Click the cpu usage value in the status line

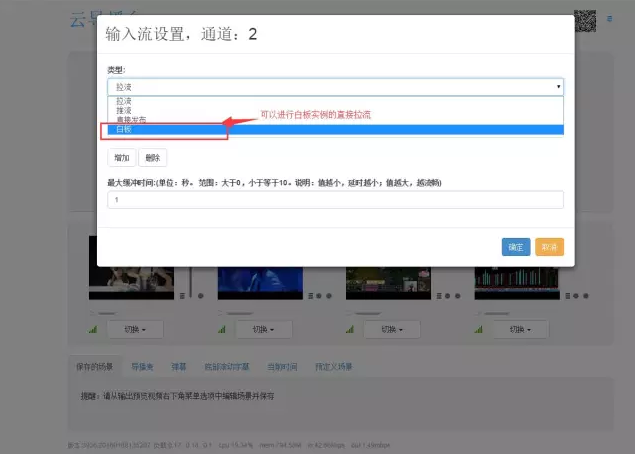(x=236, y=445)
